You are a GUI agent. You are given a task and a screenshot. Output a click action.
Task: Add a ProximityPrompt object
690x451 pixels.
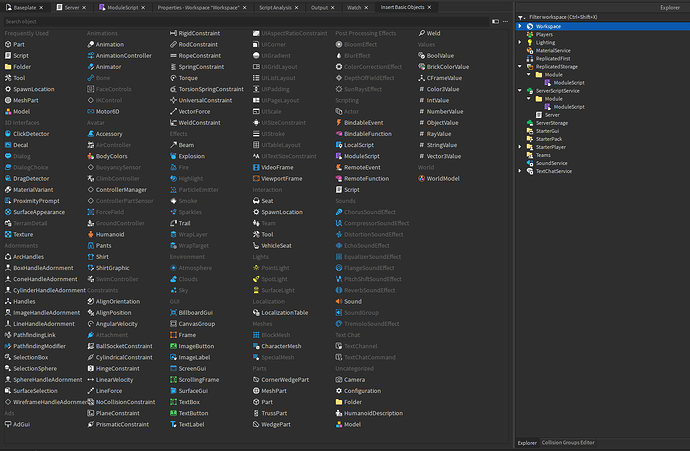pos(32,201)
